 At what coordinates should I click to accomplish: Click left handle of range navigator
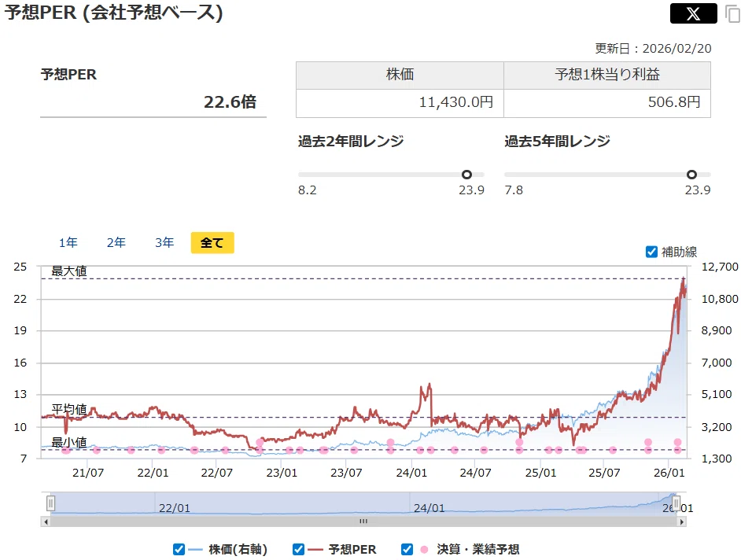[51, 503]
